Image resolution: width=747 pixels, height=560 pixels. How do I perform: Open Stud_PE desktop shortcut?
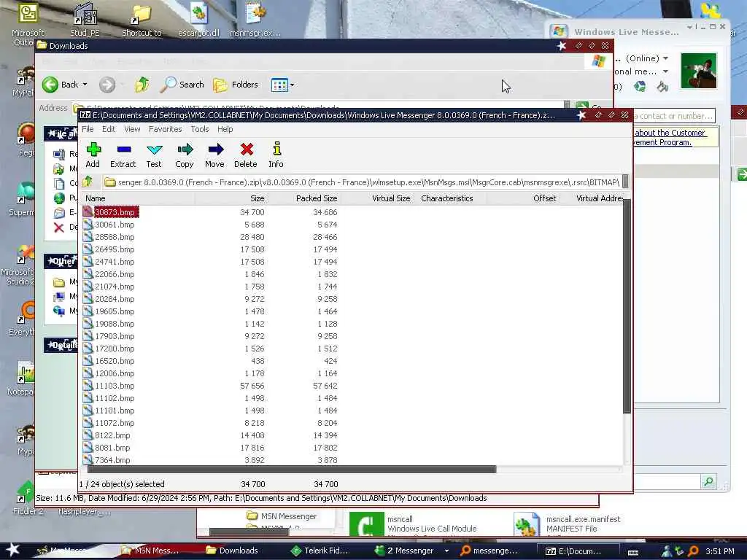85,20
